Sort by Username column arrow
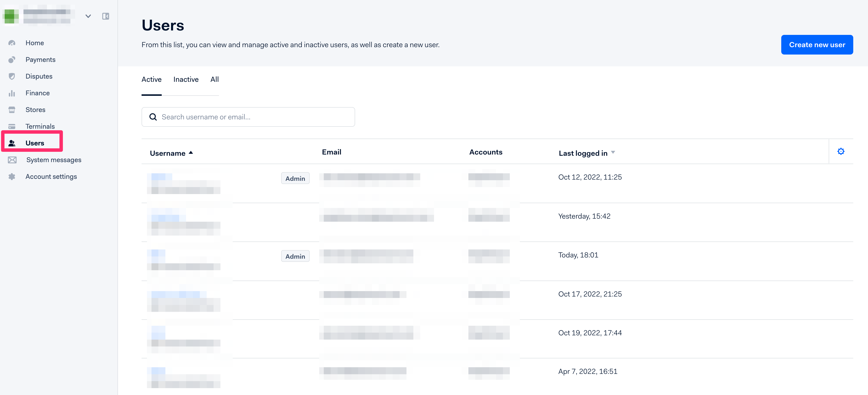868x395 pixels. click(191, 153)
